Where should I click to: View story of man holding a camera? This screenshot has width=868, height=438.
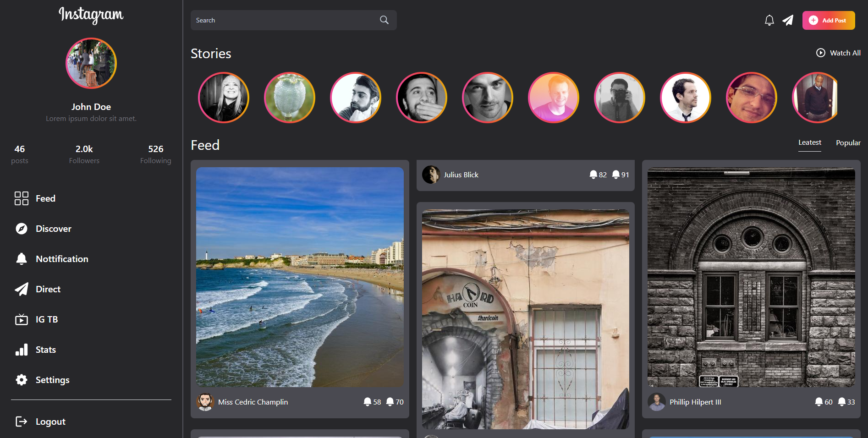[x=620, y=98]
